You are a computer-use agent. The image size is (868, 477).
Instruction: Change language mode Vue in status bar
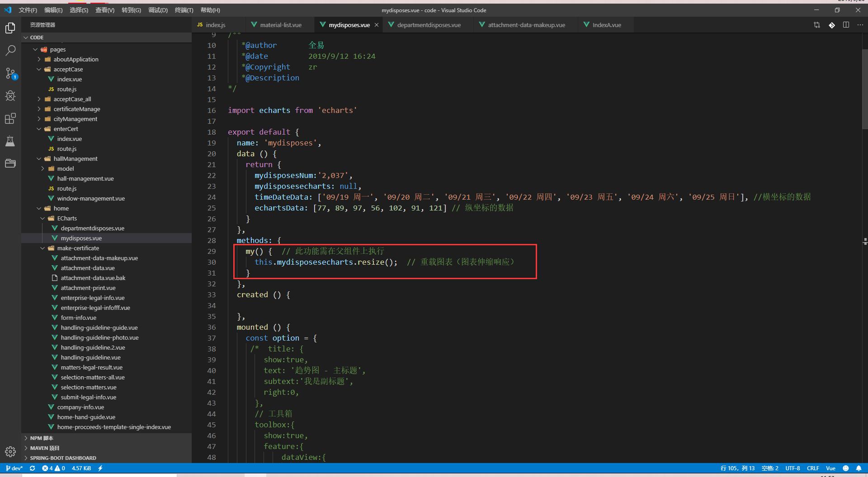(830, 468)
